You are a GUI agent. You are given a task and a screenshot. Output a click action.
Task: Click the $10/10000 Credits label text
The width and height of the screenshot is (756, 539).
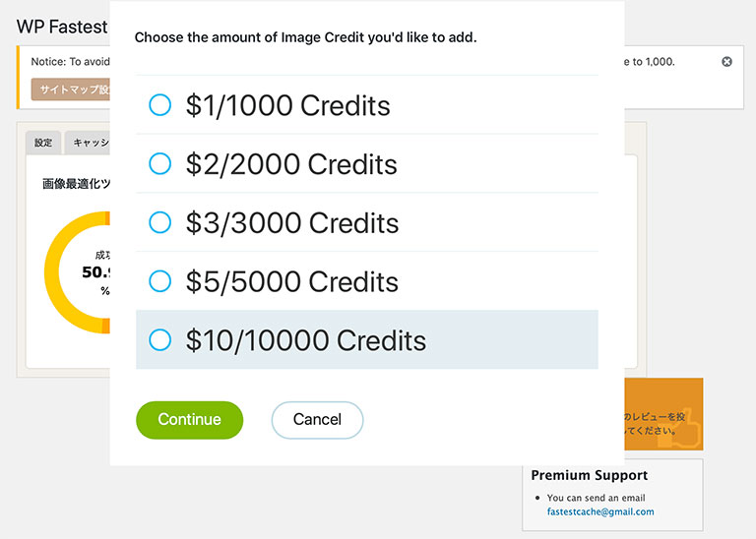[306, 340]
